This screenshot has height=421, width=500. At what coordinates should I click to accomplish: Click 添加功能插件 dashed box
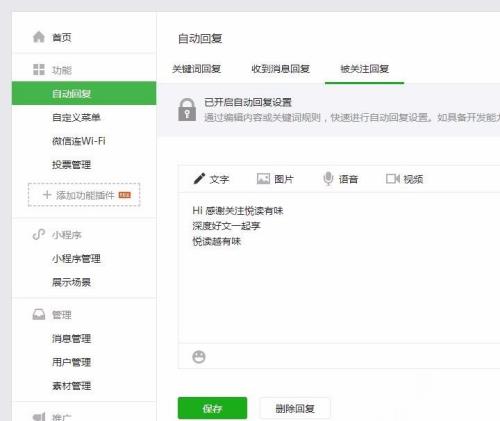(x=84, y=195)
